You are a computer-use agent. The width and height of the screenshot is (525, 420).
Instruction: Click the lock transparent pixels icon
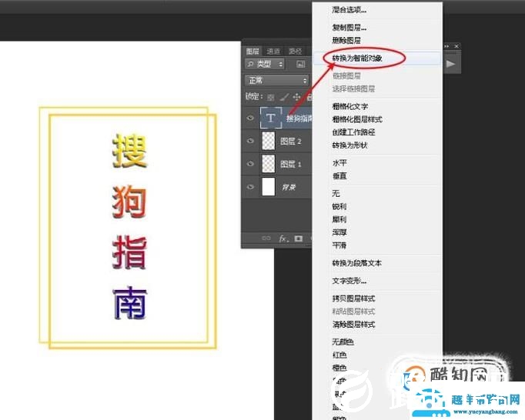pyautogui.click(x=271, y=98)
